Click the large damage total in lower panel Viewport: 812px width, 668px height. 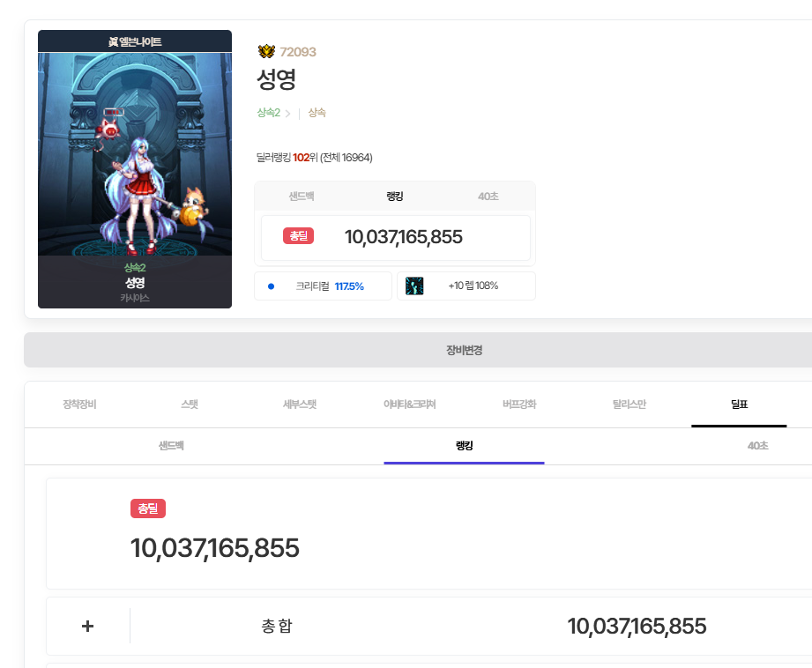[214, 548]
